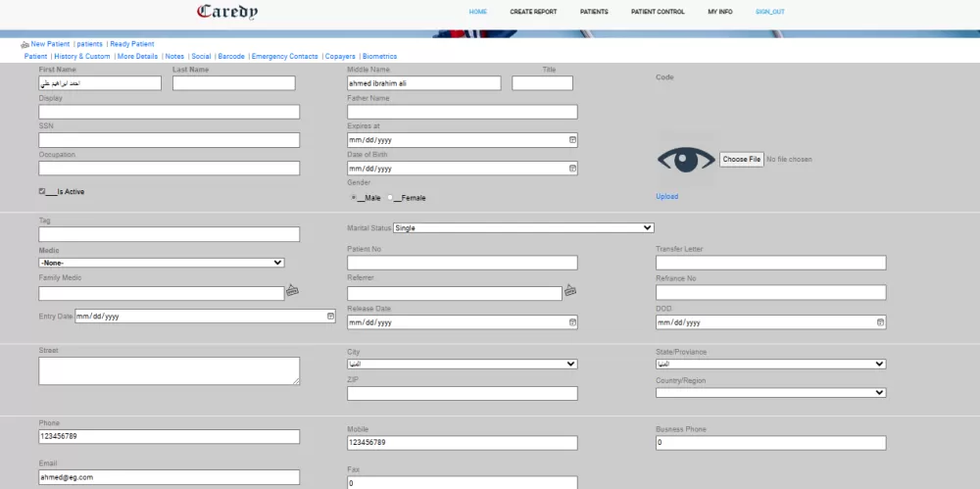Click the lookup icon beside the Referrer field
The width and height of the screenshot is (980, 489).
(x=570, y=291)
